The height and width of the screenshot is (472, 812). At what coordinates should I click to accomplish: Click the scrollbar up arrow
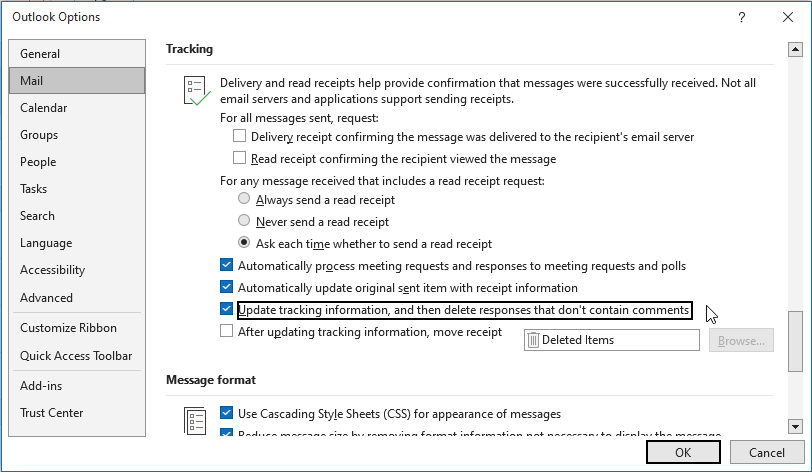(795, 50)
